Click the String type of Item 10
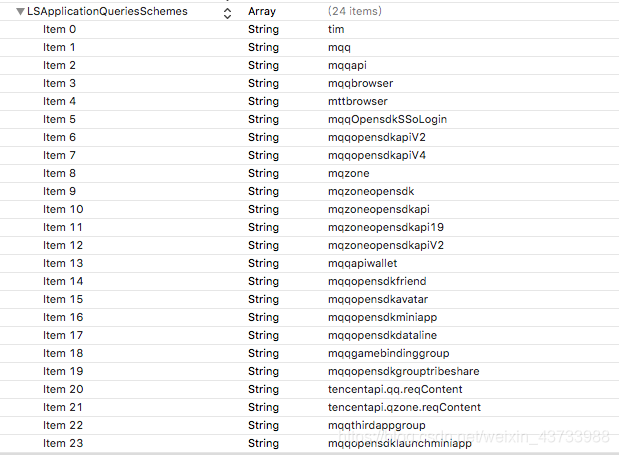Screen dimensions: 619x455 coord(263,210)
